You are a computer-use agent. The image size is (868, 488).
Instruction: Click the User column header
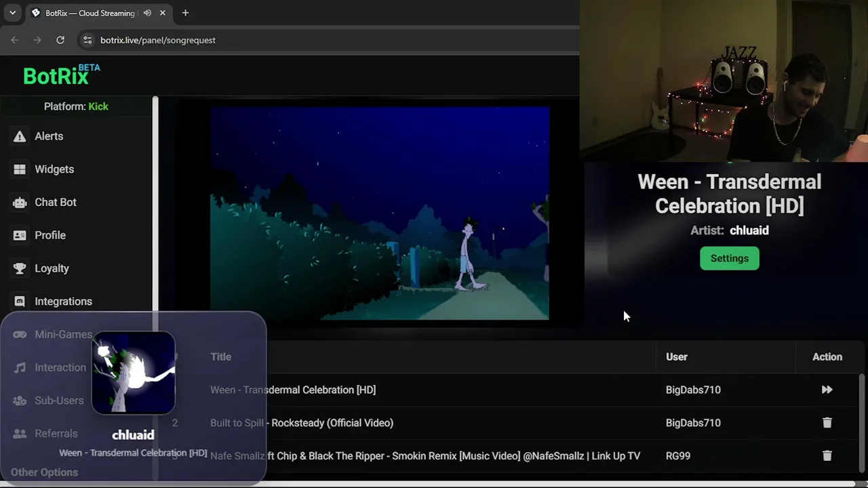[677, 357]
